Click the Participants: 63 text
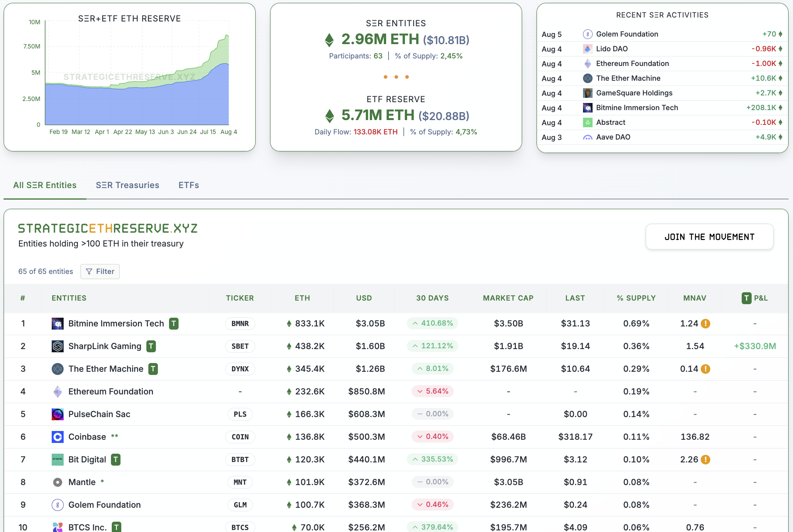The image size is (793, 532). 356,56
